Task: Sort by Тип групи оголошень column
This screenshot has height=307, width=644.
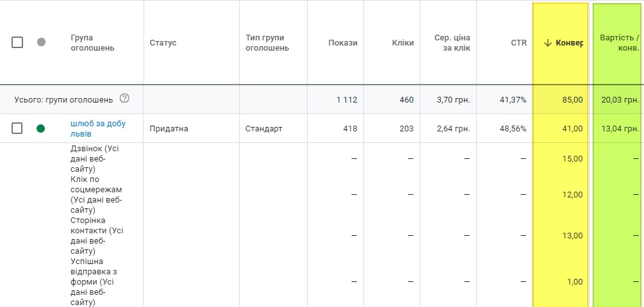Action: coord(267,43)
